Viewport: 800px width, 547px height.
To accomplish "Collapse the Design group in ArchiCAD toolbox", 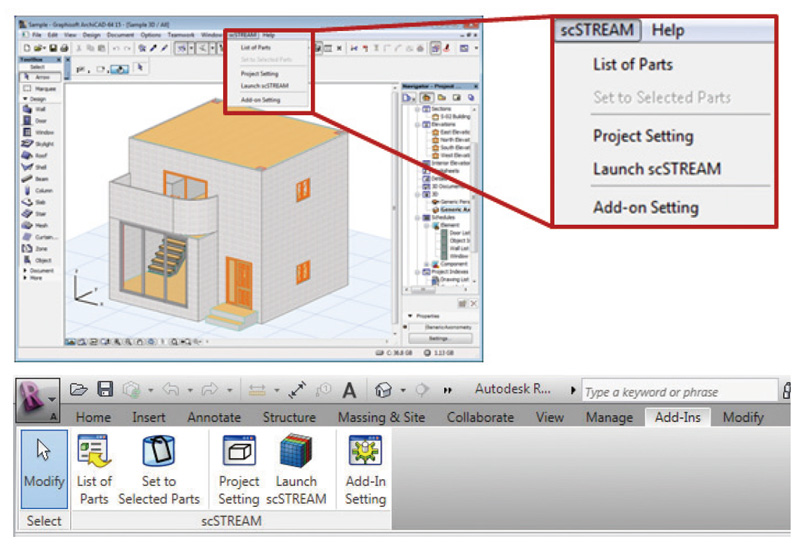I will pos(25,98).
